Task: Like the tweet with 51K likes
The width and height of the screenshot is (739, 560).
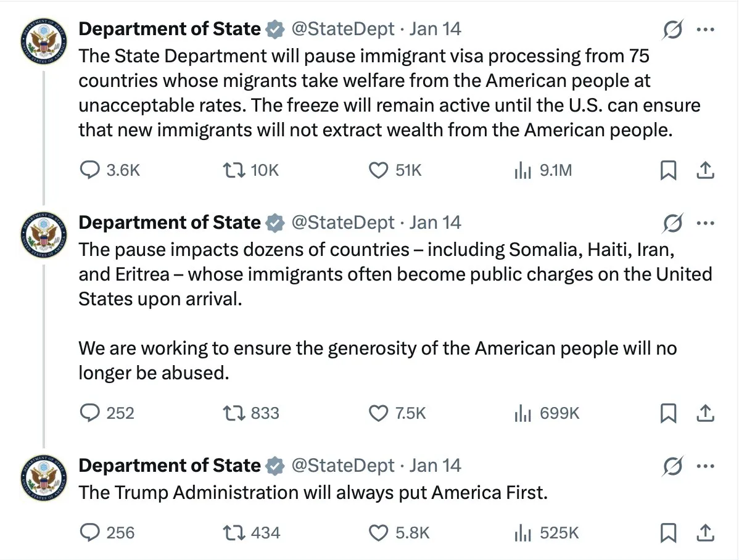Action: tap(378, 170)
